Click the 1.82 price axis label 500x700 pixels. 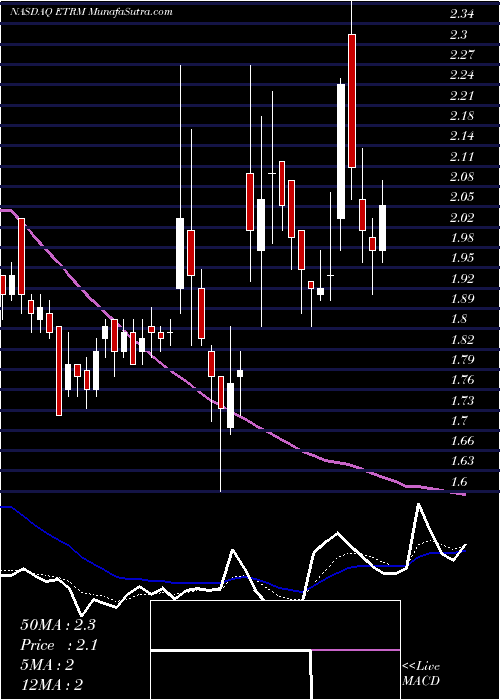point(462,340)
